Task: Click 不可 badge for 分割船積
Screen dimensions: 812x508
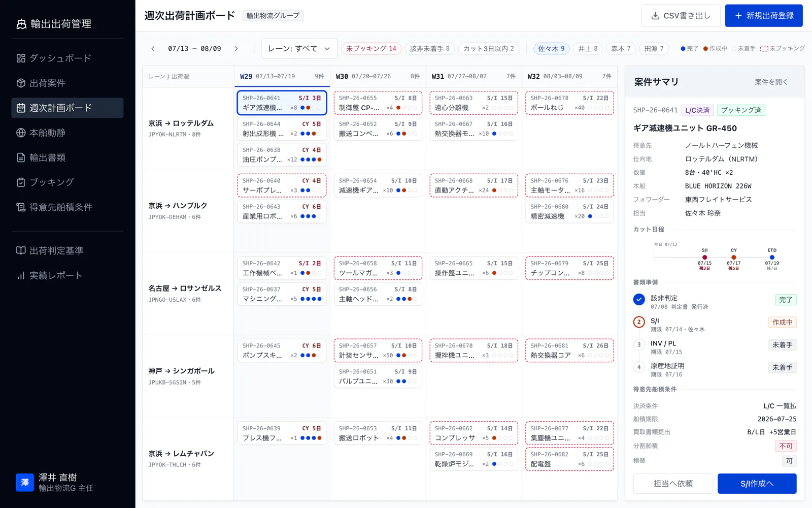Action: click(786, 446)
